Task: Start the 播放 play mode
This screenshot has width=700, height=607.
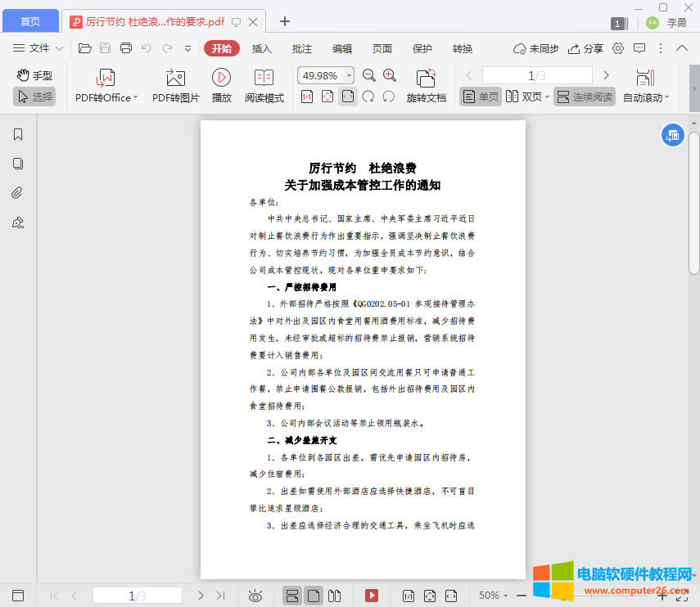Action: (x=221, y=84)
